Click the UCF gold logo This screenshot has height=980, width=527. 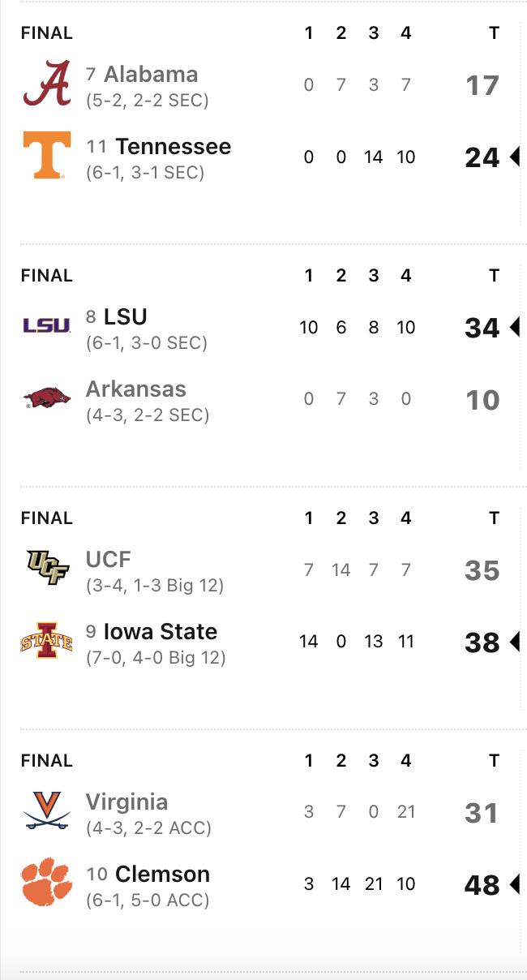coord(47,568)
